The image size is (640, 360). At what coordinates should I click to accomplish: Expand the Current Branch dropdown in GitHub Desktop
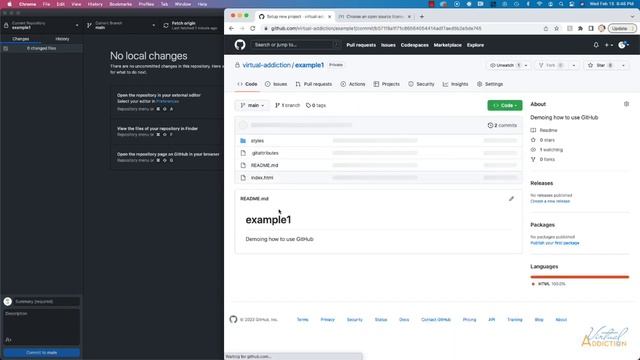pyautogui.click(x=153, y=25)
